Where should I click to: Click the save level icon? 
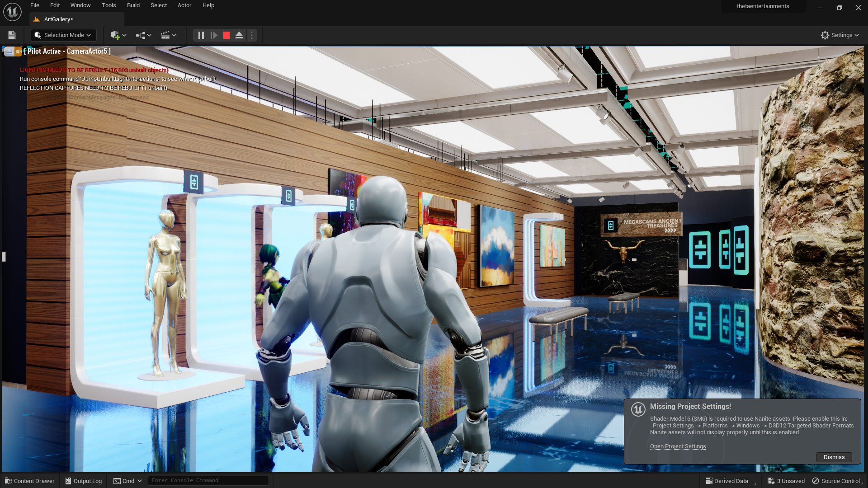coord(12,35)
